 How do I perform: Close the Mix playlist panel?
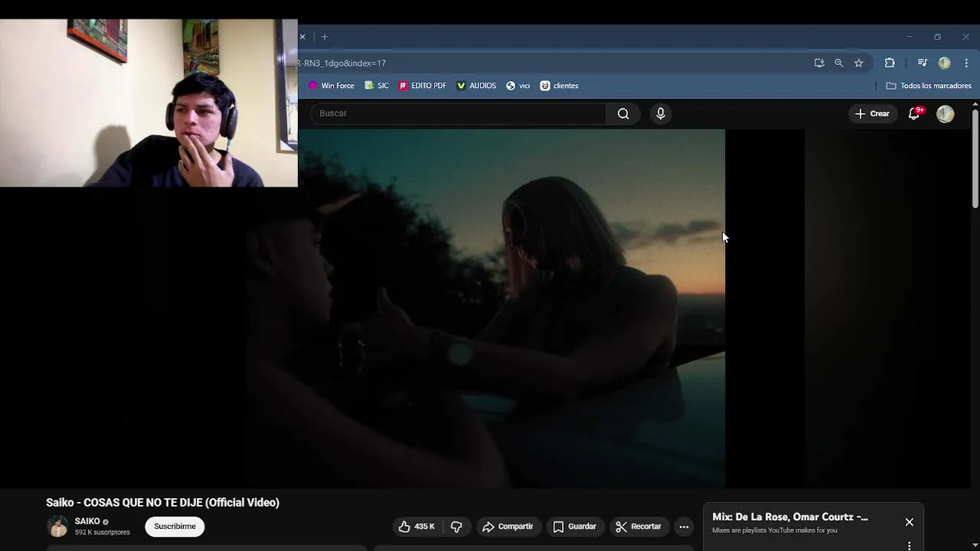pos(909,522)
